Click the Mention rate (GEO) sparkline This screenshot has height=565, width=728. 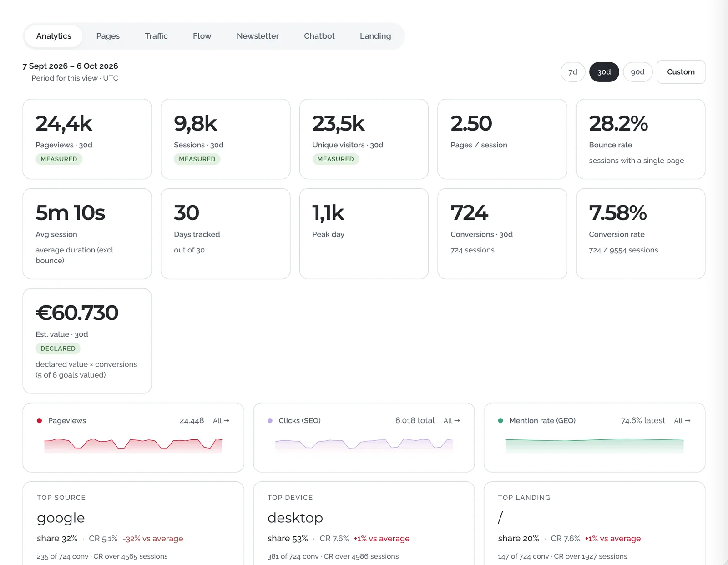click(594, 445)
